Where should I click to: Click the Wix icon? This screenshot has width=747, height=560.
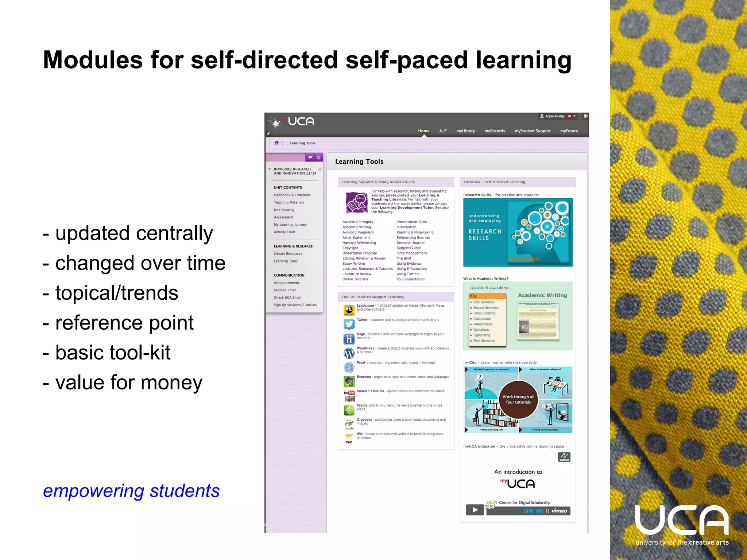[349, 439]
